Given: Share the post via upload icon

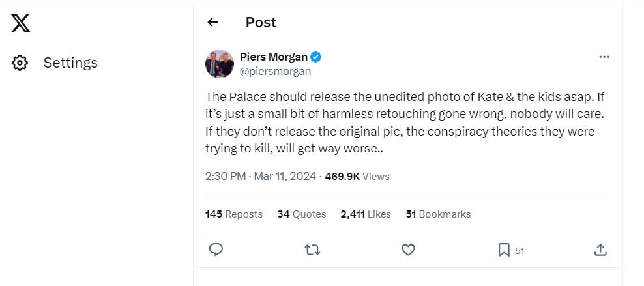Looking at the screenshot, I should point(600,250).
